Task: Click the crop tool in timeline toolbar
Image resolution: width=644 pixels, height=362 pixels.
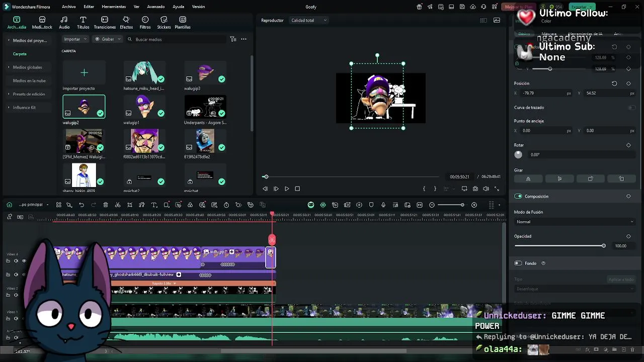Action: (130, 205)
